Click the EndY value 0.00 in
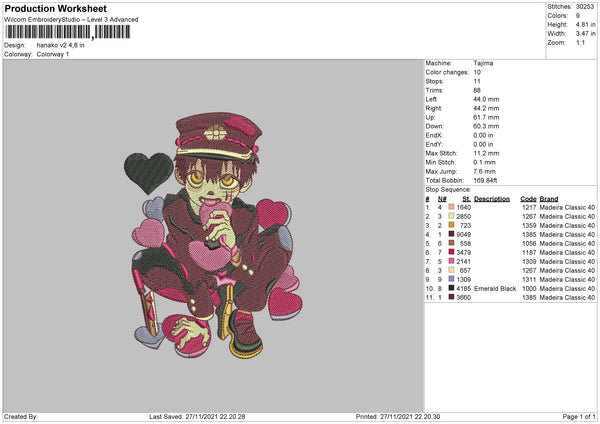Screen dimensions: 600x424 pyautogui.click(x=483, y=144)
